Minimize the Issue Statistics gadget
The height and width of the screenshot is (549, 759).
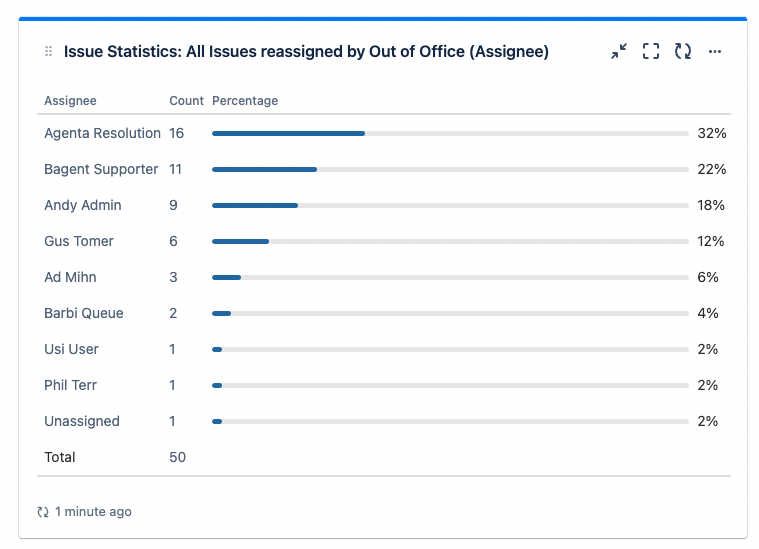(x=619, y=51)
